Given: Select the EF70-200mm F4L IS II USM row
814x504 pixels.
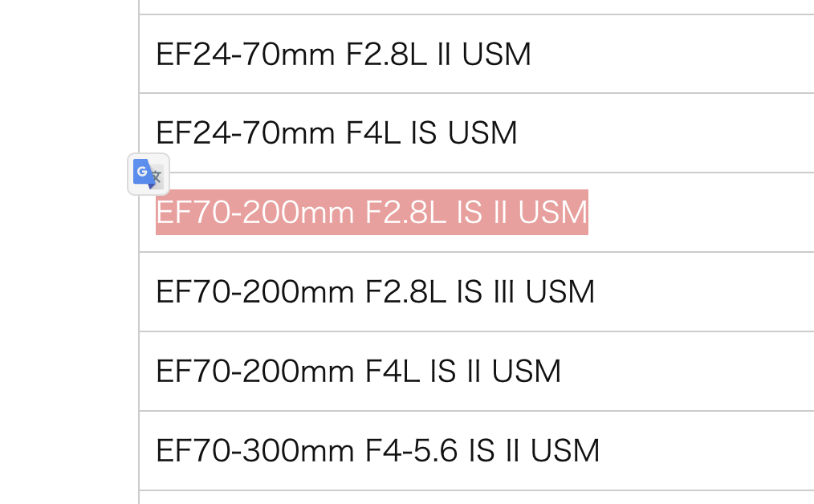Looking at the screenshot, I should tap(477, 371).
